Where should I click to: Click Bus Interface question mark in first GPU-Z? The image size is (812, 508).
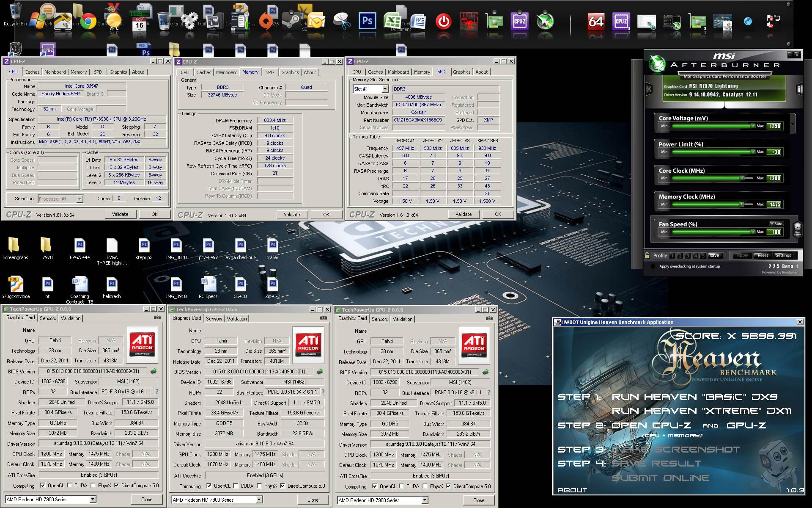click(157, 392)
